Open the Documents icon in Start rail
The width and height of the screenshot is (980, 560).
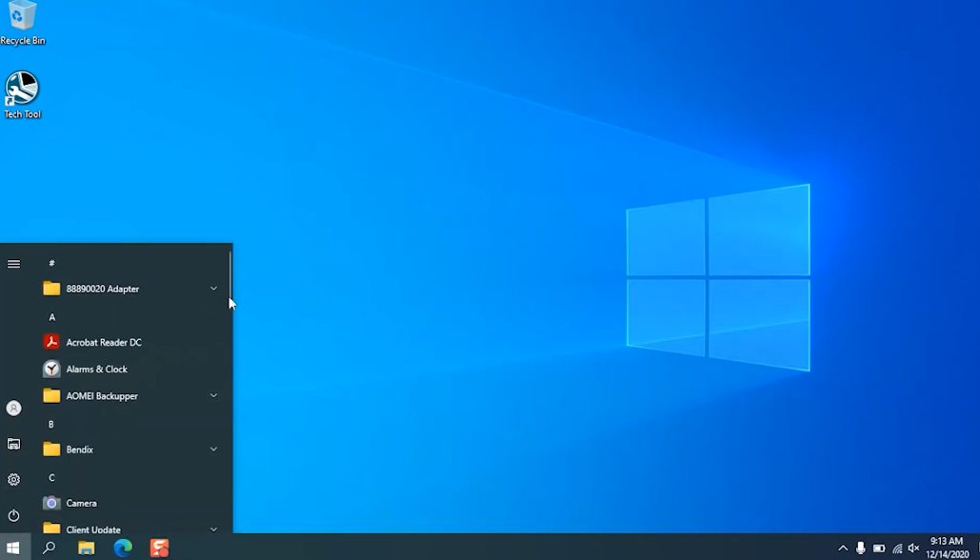click(x=13, y=444)
